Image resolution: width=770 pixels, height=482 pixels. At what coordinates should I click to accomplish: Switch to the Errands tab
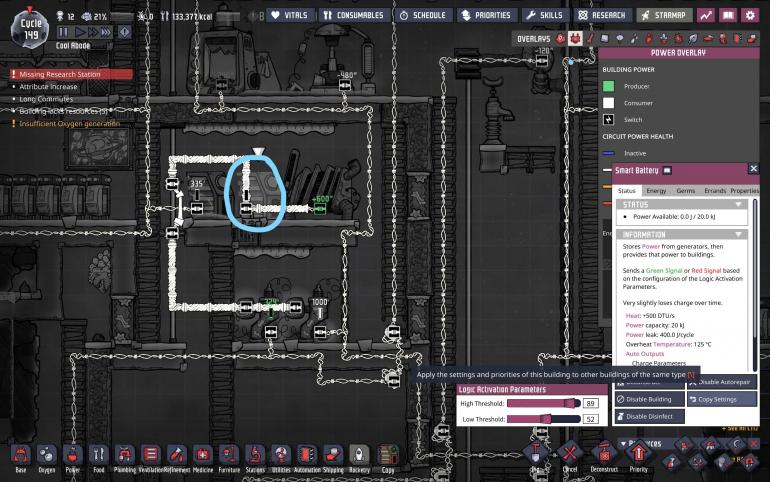(715, 190)
